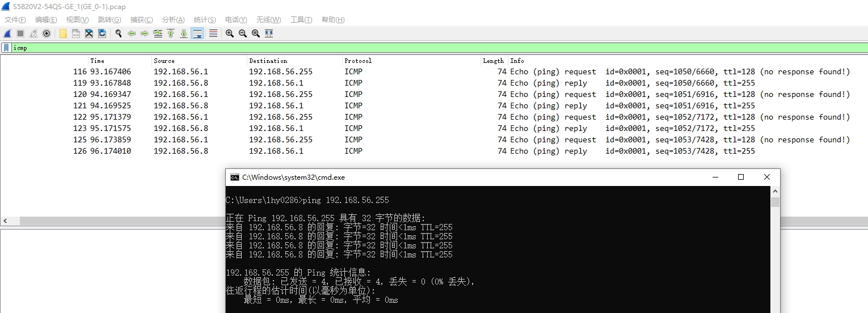Open the 跳转(G) menu
The image size is (868, 313).
(109, 20)
